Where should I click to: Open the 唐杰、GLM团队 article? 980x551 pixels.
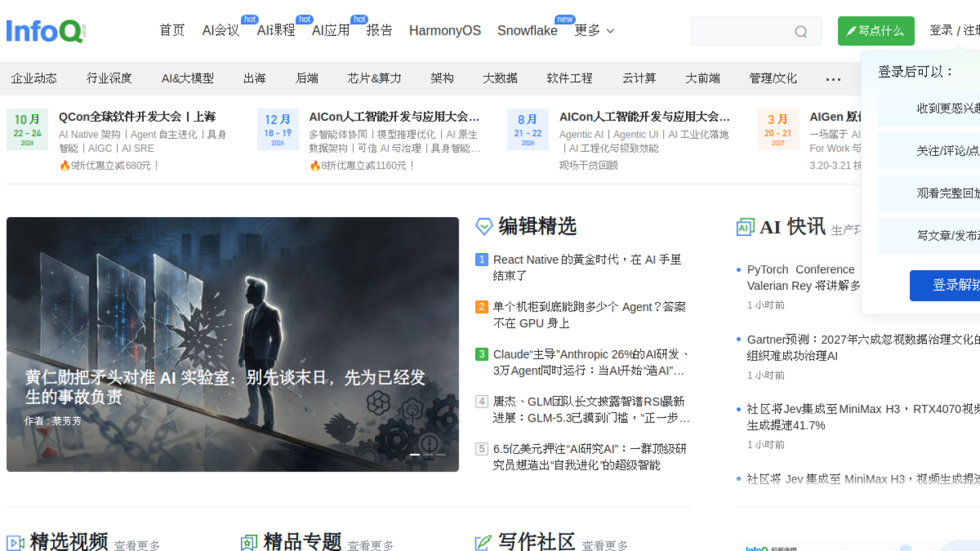pyautogui.click(x=591, y=410)
